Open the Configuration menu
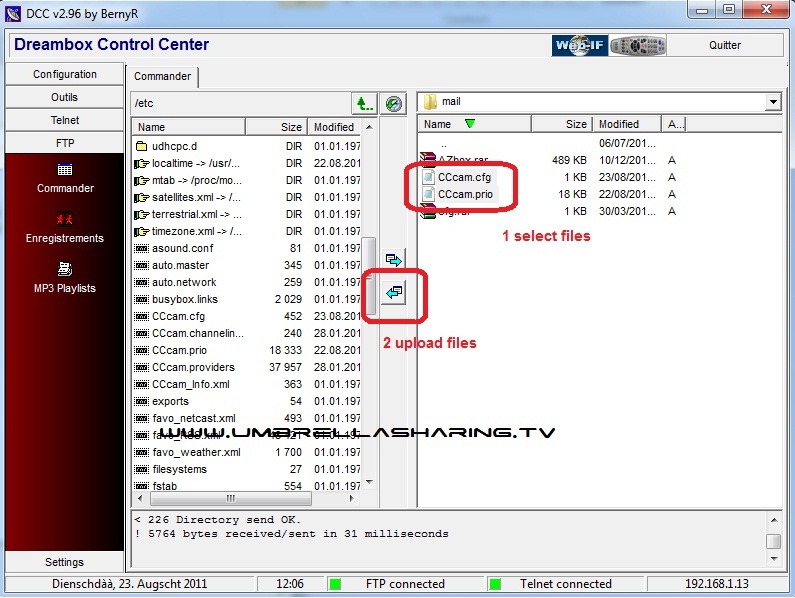This screenshot has height=598, width=795. (x=64, y=74)
